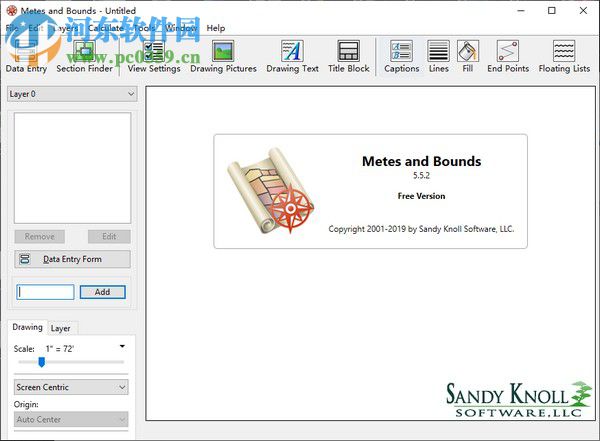Launch the Section Finder tool
Image resolution: width=600 pixels, height=441 pixels.
85,56
